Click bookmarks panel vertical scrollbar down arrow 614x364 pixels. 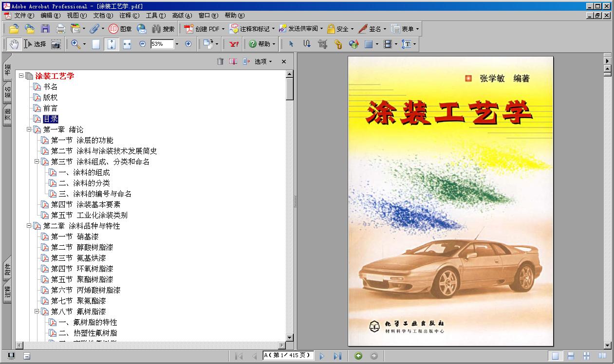289,337
